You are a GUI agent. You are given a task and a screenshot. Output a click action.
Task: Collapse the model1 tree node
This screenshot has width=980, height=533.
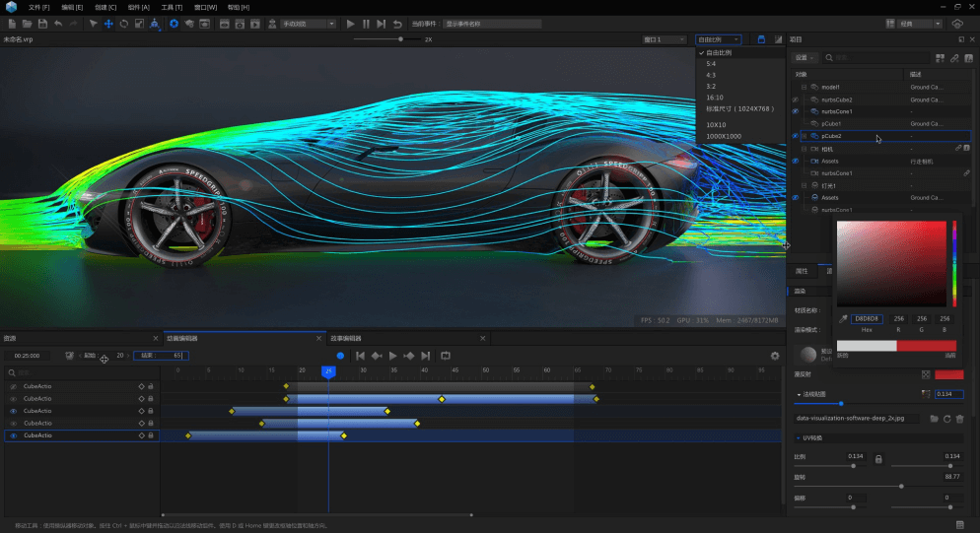(805, 88)
